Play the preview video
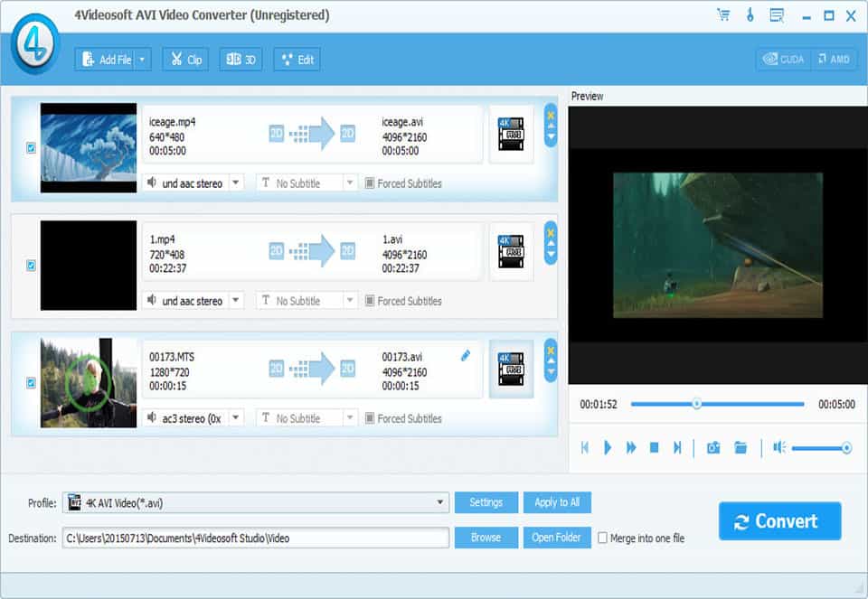The height and width of the screenshot is (599, 868). 608,447
